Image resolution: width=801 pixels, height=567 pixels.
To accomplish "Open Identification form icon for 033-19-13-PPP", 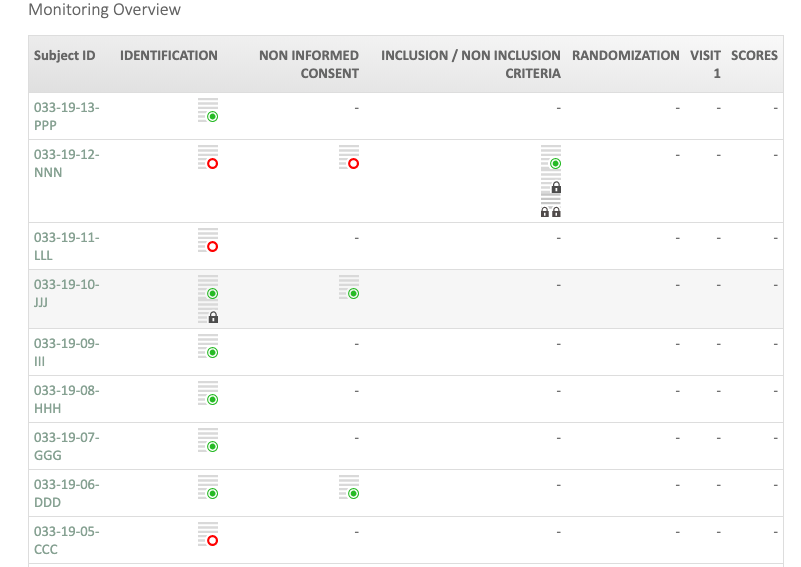I will [208, 110].
